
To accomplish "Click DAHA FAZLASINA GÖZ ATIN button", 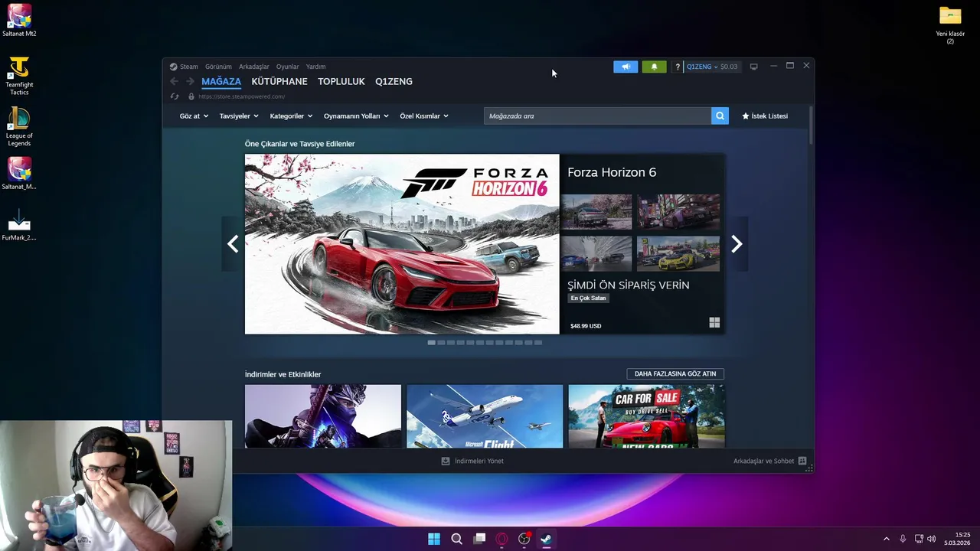I will pos(675,373).
